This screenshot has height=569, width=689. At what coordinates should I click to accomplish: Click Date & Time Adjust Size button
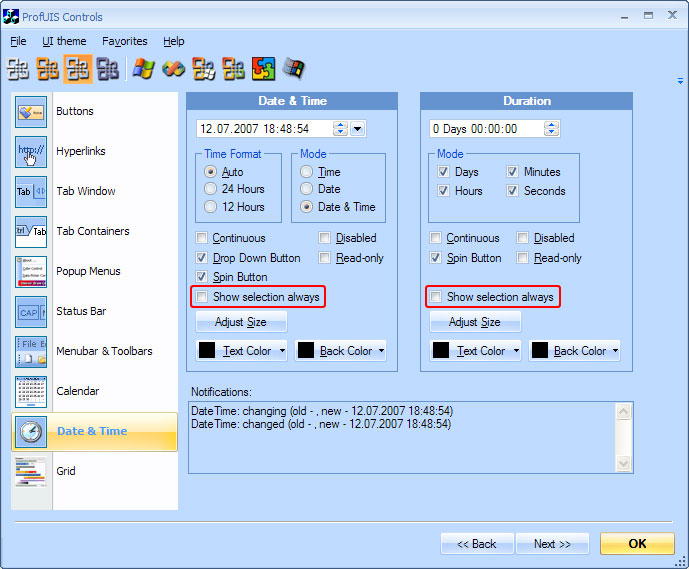point(241,322)
